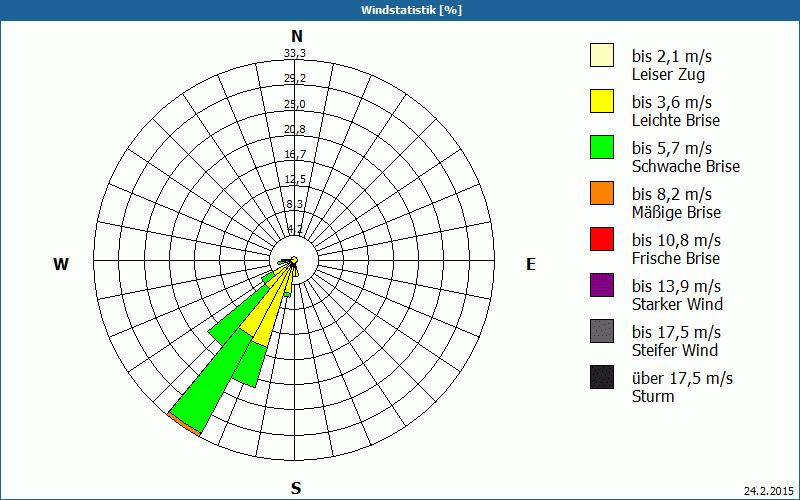Click the yellow Leichte Brise swatch
The image size is (800, 500).
pos(602,101)
